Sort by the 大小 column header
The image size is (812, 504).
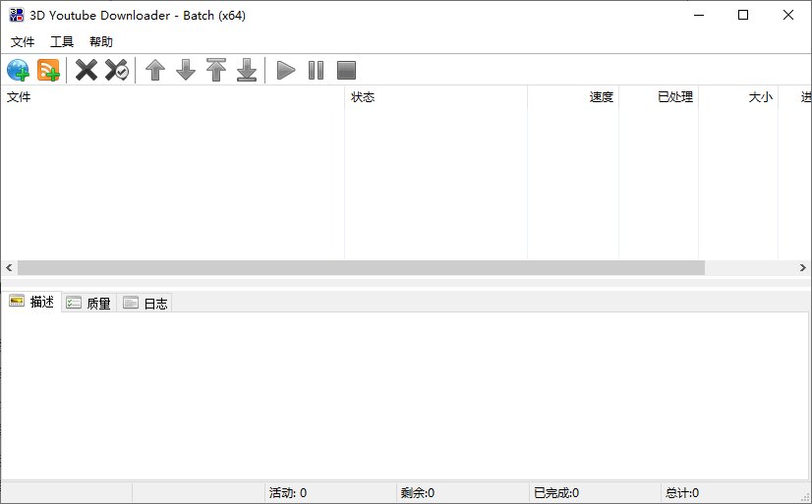(738, 96)
